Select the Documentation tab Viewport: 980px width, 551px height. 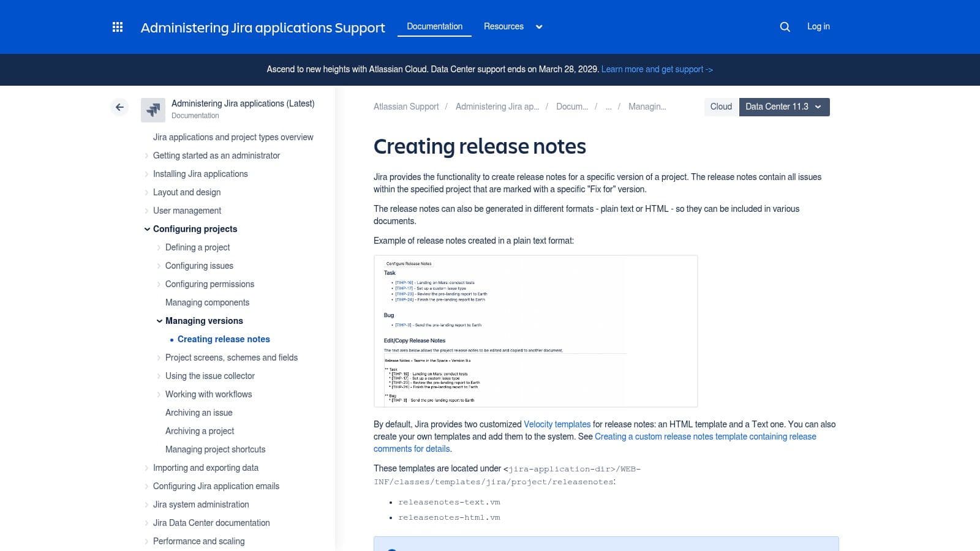pyautogui.click(x=434, y=26)
